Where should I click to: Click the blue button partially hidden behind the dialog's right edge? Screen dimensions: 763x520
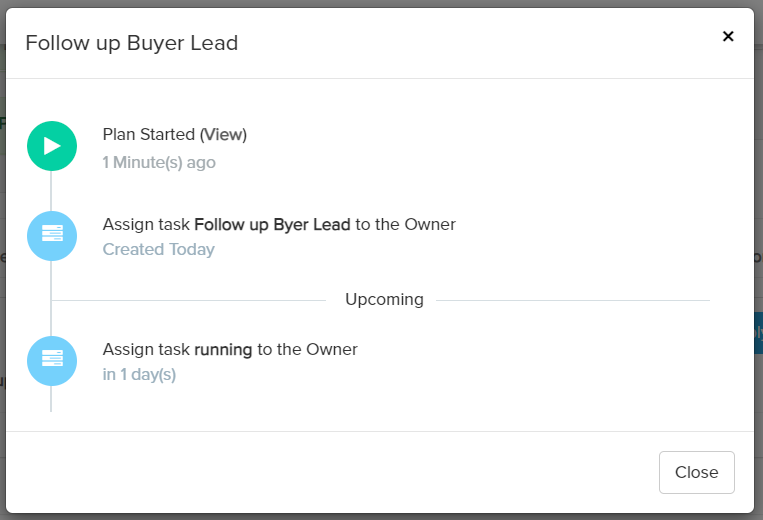point(758,333)
